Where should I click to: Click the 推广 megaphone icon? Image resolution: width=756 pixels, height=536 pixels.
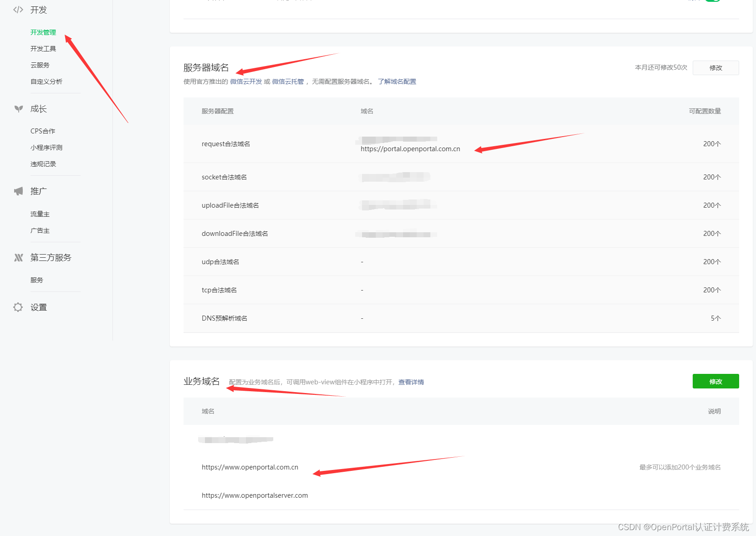tap(18, 191)
